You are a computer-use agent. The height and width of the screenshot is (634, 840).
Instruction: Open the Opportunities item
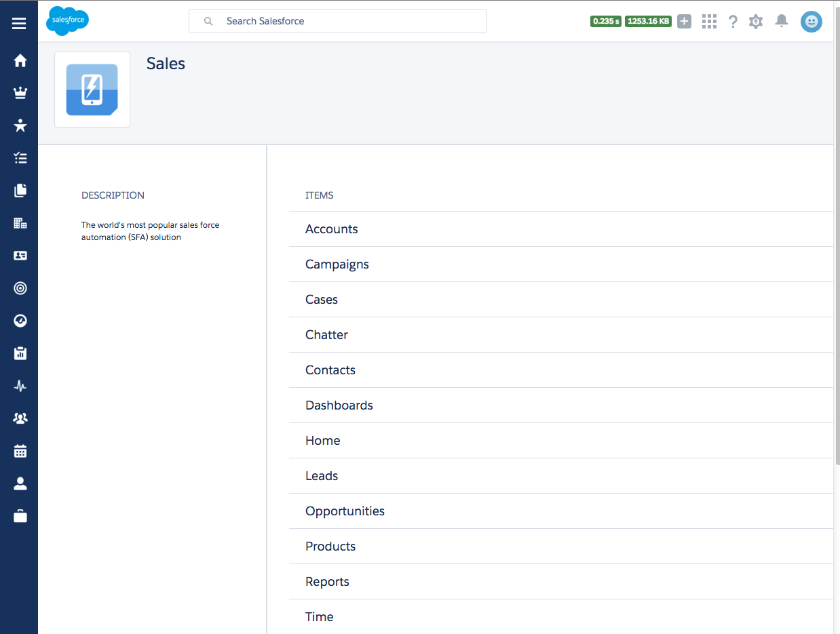(561, 511)
